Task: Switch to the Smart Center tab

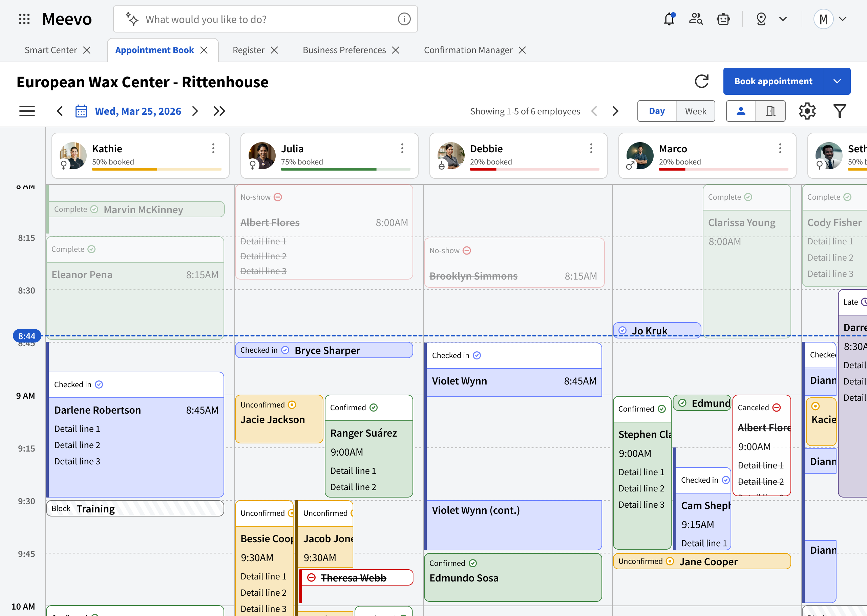Action: [x=50, y=50]
